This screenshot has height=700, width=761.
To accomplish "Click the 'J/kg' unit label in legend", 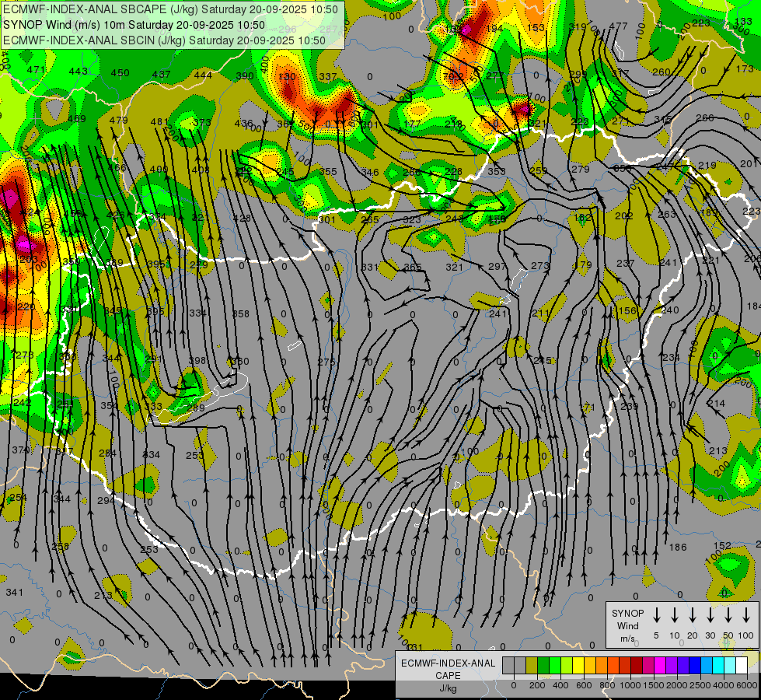I will [x=448, y=688].
